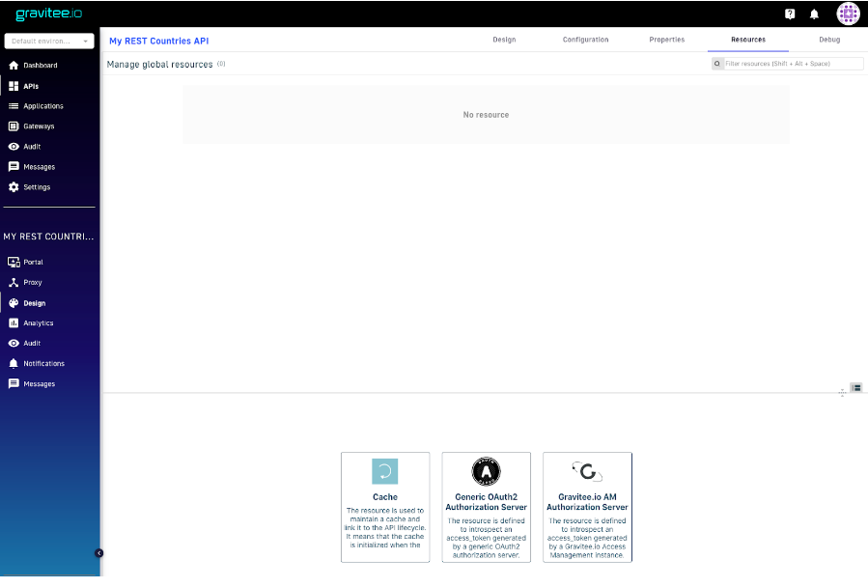Open Gateways using its sidebar icon
The image size is (868, 588).
[13, 126]
